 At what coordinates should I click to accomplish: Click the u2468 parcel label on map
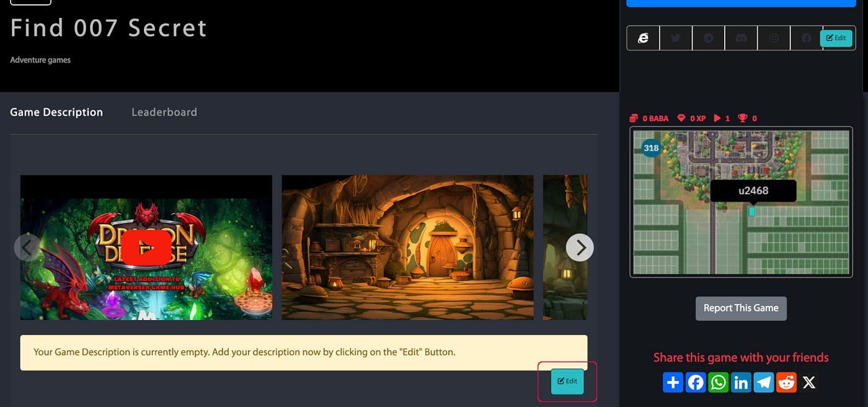click(753, 190)
